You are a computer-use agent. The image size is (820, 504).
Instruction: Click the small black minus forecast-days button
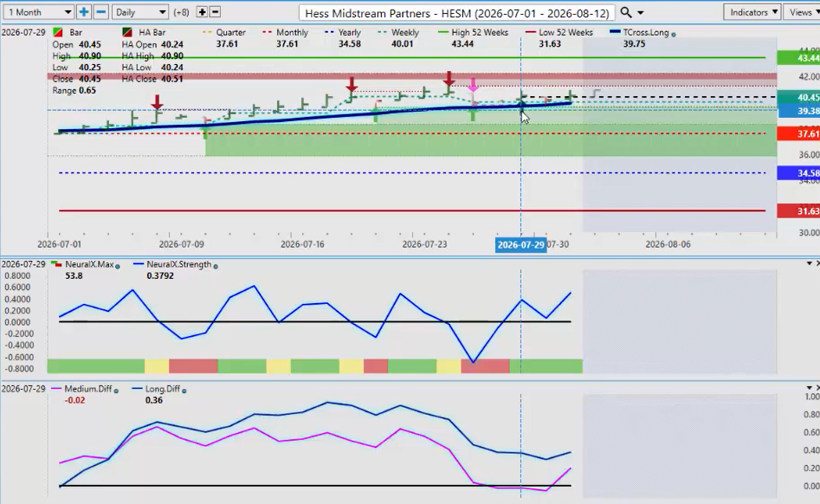[x=215, y=12]
